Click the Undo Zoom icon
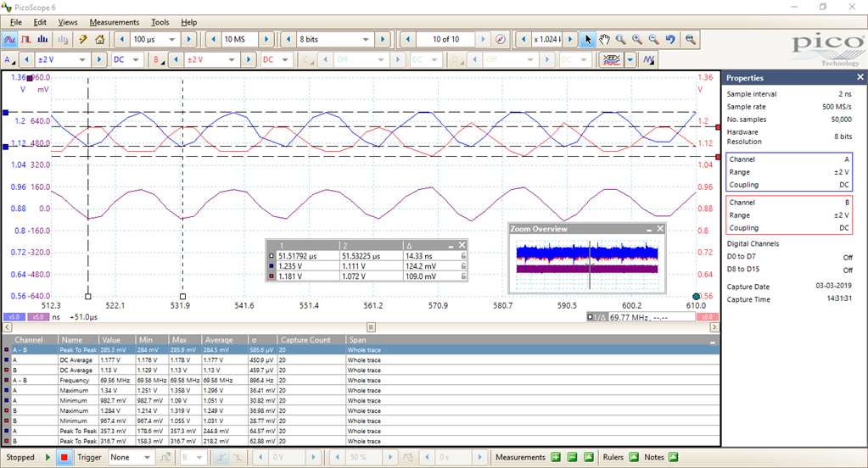 (x=670, y=39)
